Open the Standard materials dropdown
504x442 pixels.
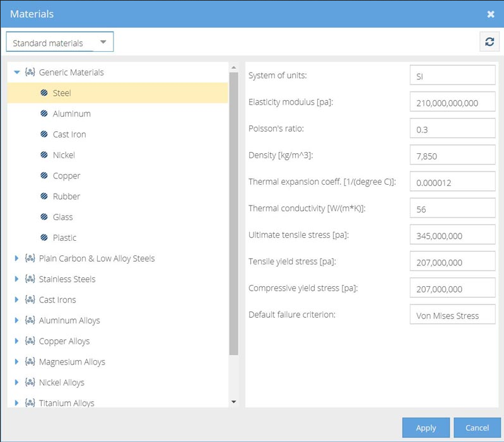(59, 43)
